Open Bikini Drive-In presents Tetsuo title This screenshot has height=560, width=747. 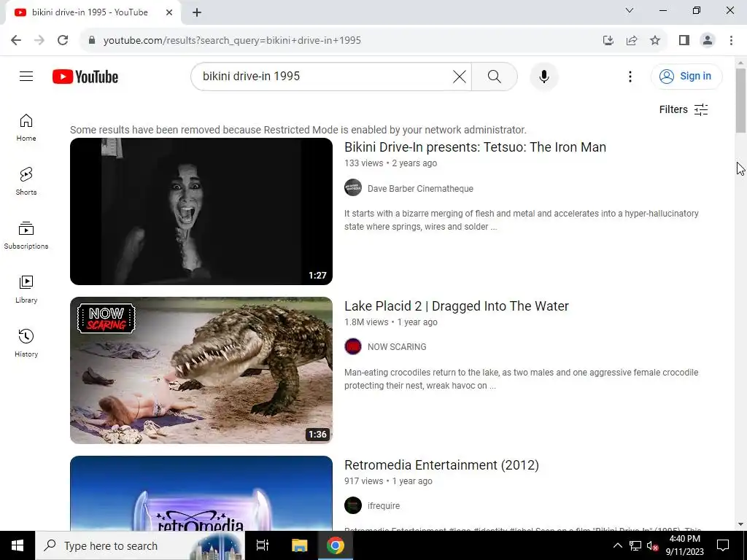[475, 147]
